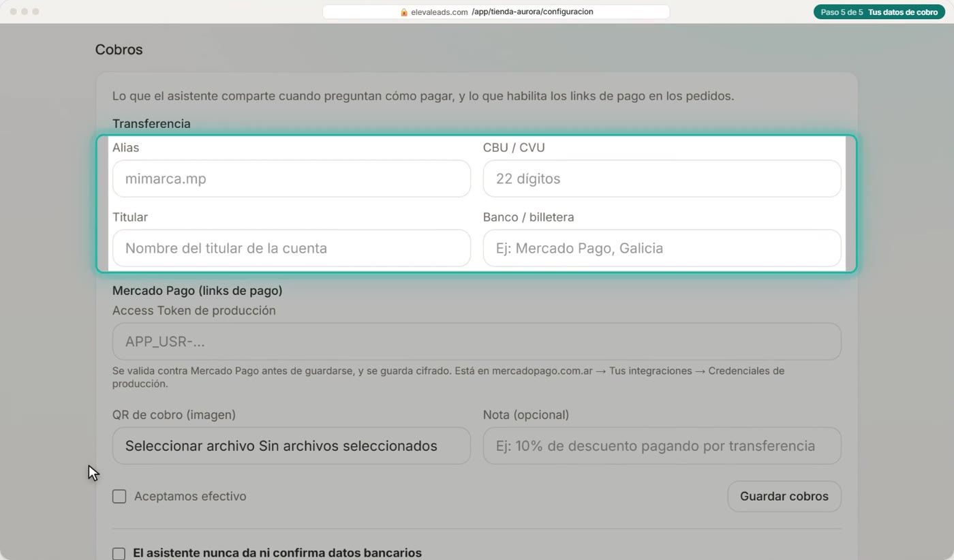Screen dimensions: 954x560
Task: Enable the Aceptamos efectivo checkbox
Action: tap(119, 497)
